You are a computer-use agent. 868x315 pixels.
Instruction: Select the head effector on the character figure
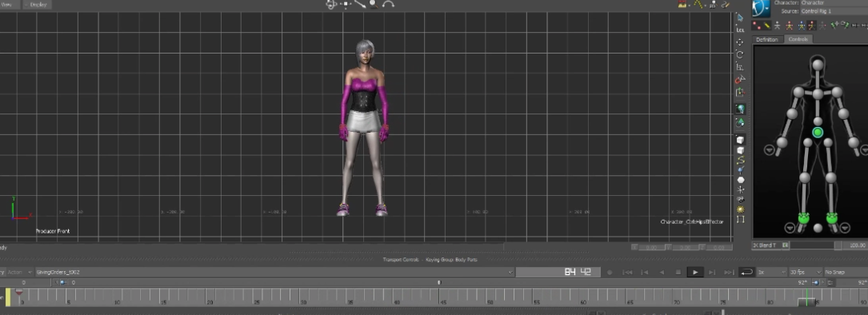818,66
